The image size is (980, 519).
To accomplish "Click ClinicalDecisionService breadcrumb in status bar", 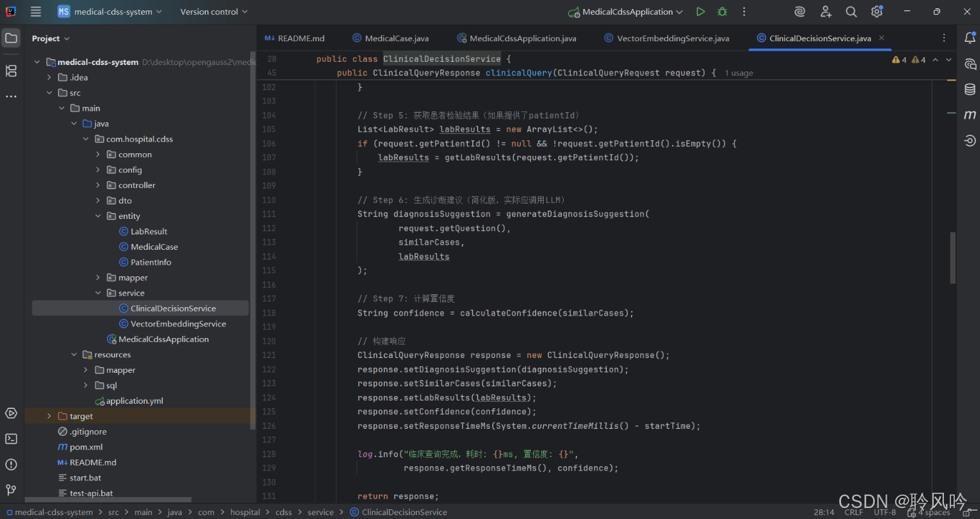I will tap(398, 513).
